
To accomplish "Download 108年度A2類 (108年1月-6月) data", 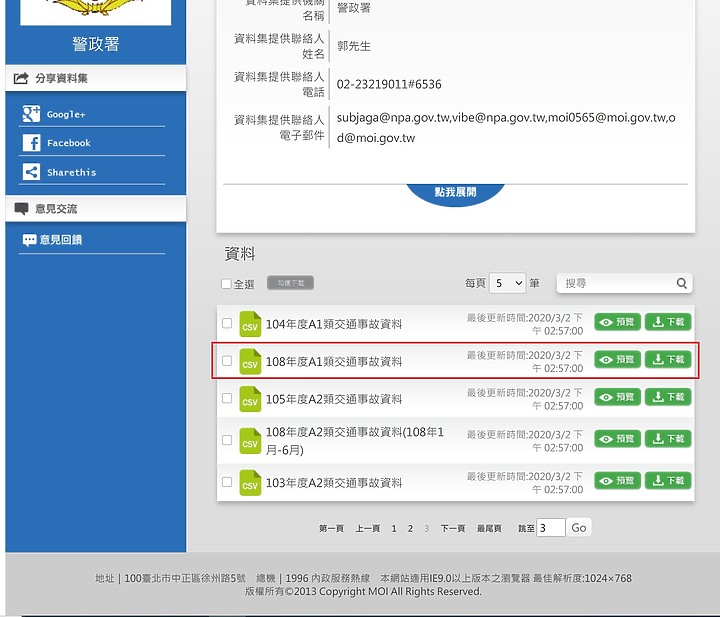I will (668, 439).
